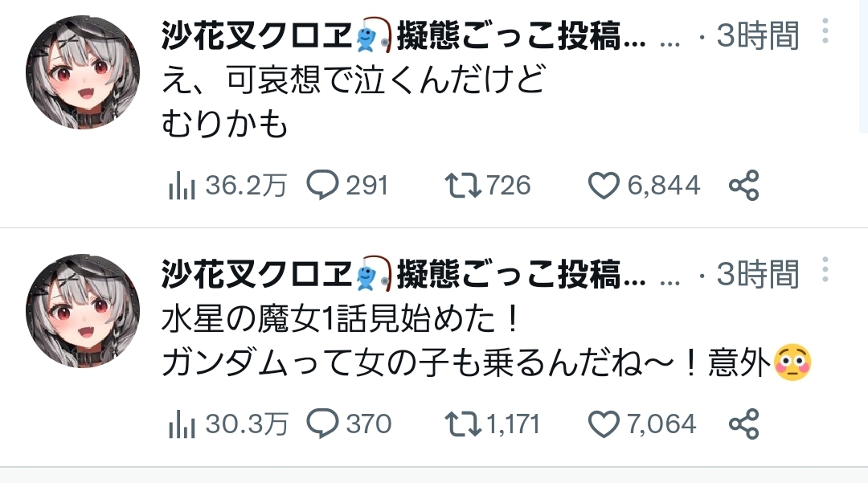Open profile avatar on second tweet
Viewport: 868px width, 483px height.
click(x=83, y=312)
